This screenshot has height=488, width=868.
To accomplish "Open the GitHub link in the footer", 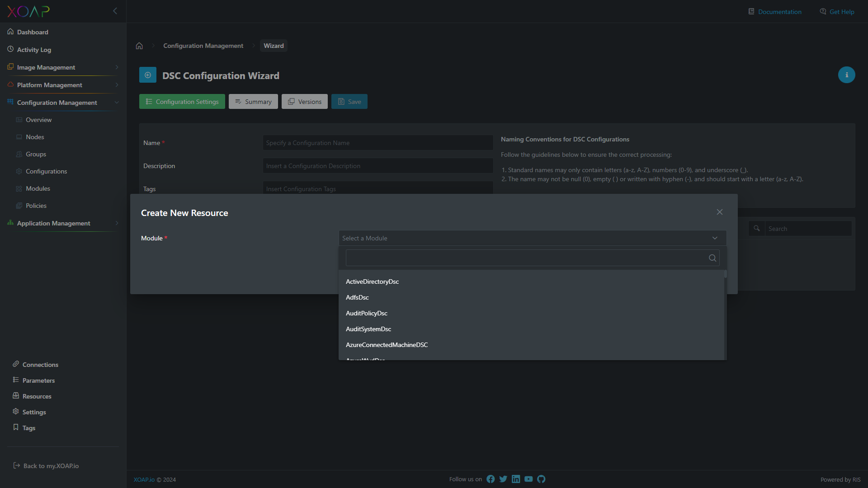I will coord(541,479).
